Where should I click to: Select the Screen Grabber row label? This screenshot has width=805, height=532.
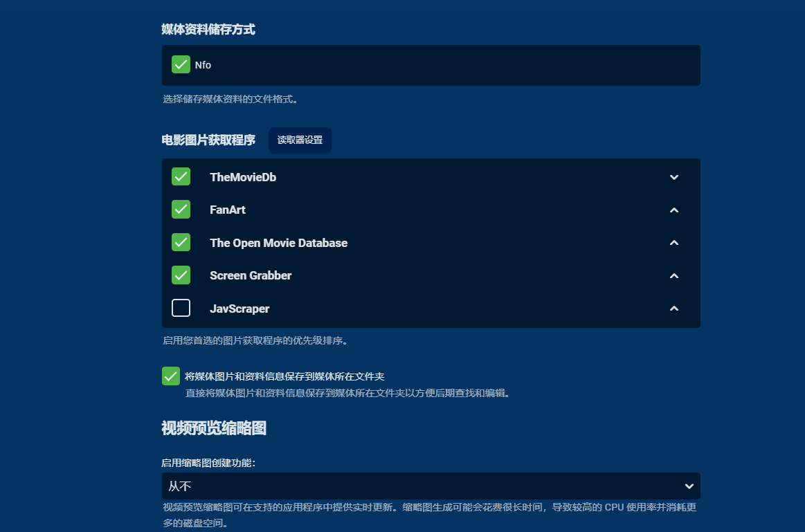coord(251,275)
